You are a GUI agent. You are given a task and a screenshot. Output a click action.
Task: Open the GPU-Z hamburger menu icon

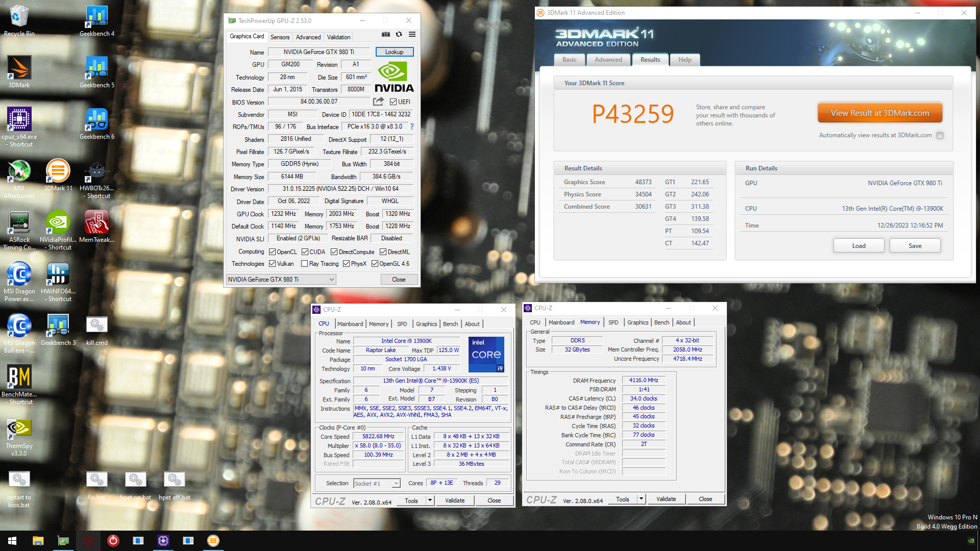coord(412,34)
